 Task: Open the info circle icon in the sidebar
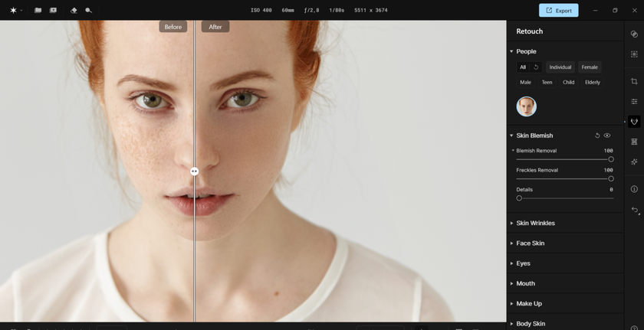634,189
